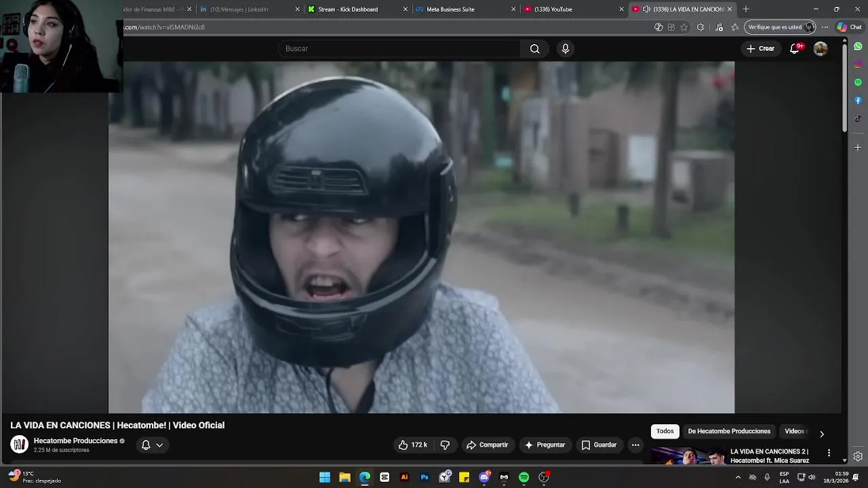Open options for LA VIDA EN CANCIONES 2
This screenshot has width=868, height=488.
pos(829,453)
